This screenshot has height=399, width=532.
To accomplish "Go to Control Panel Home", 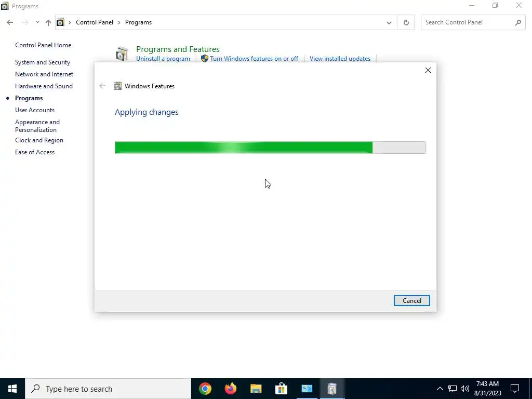I will coord(43,45).
